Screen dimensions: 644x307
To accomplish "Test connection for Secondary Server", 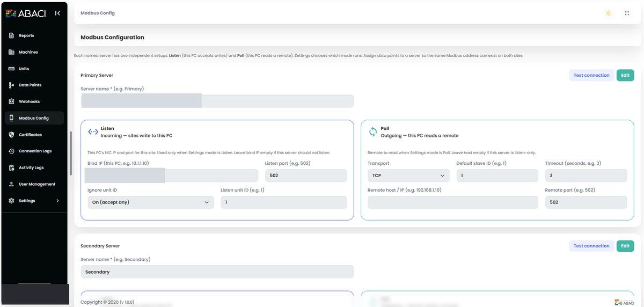I will (x=591, y=246).
